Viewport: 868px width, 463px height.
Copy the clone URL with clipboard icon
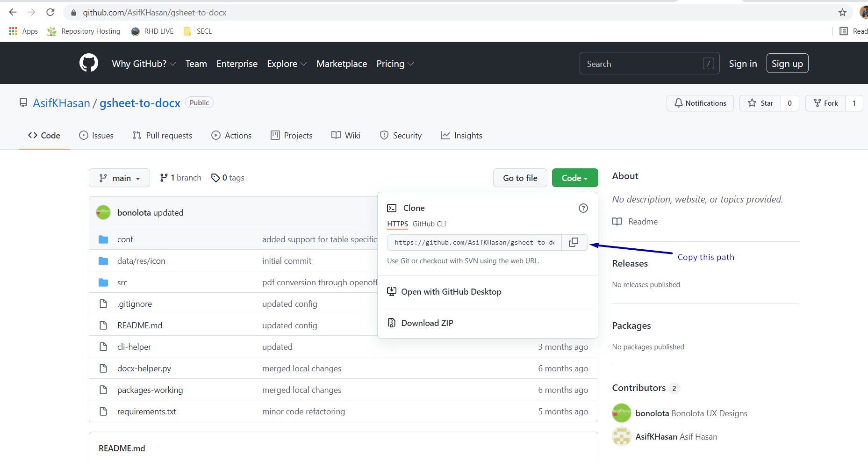click(574, 242)
